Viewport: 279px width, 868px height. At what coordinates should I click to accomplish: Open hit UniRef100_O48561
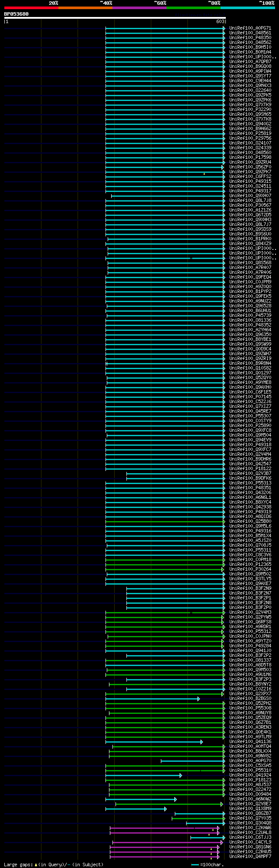tap(250, 33)
